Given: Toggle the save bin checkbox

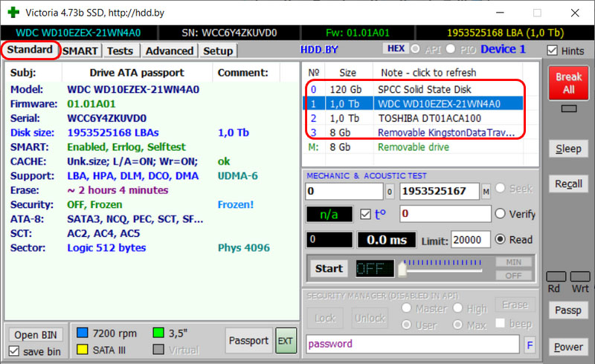Looking at the screenshot, I should 14,351.
